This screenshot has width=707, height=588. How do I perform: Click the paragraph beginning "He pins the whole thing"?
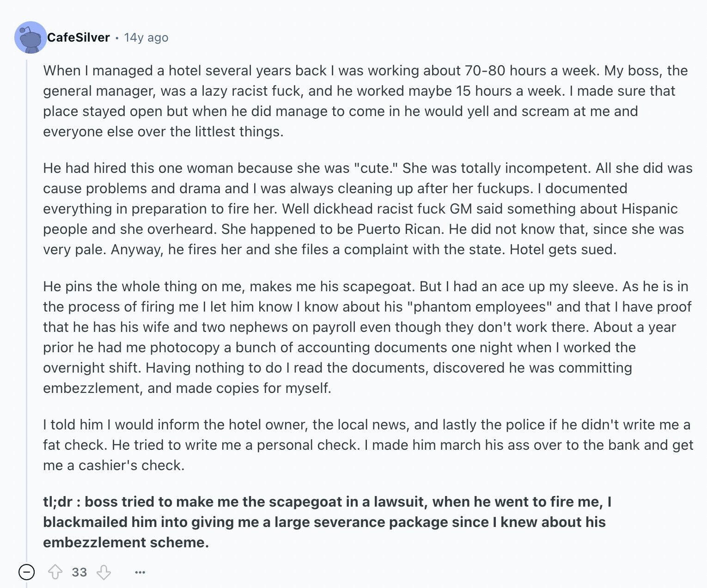click(x=367, y=337)
